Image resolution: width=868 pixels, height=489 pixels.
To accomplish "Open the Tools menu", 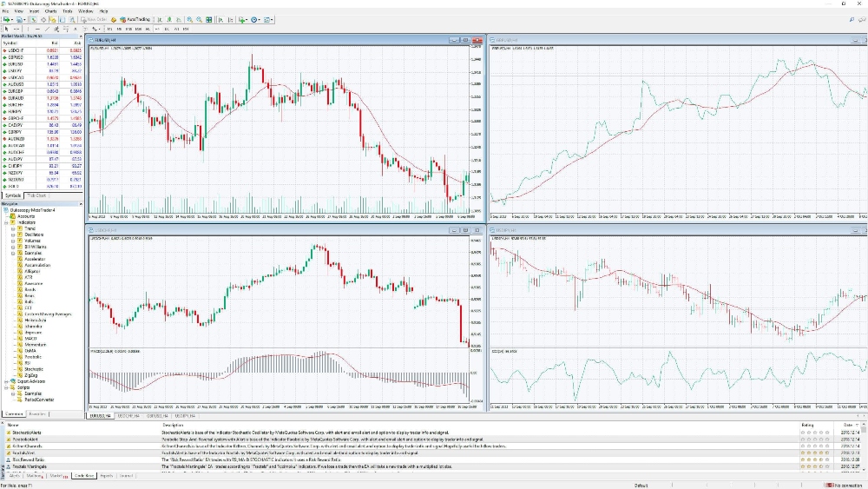I will pyautogui.click(x=66, y=10).
